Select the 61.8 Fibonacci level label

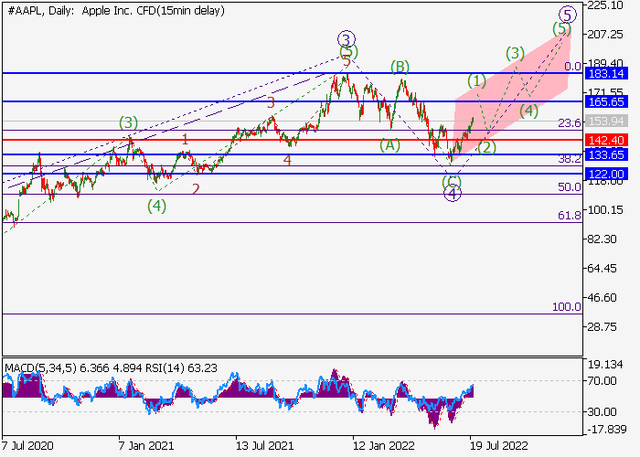(x=569, y=215)
